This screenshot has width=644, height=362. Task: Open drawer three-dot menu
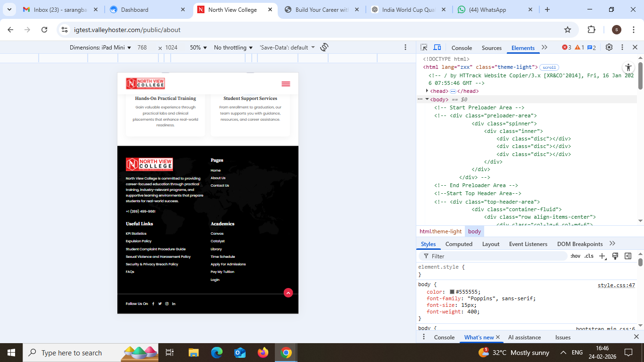click(x=423, y=337)
